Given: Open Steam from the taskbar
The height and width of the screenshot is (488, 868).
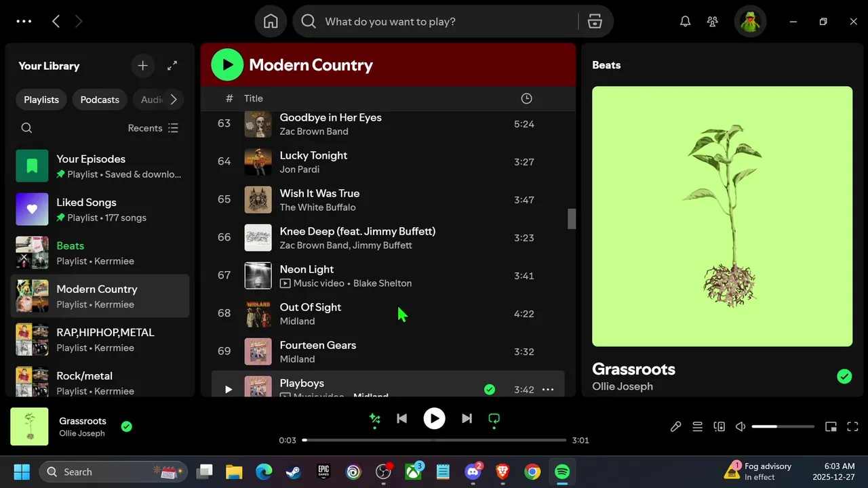Looking at the screenshot, I should coord(293,472).
